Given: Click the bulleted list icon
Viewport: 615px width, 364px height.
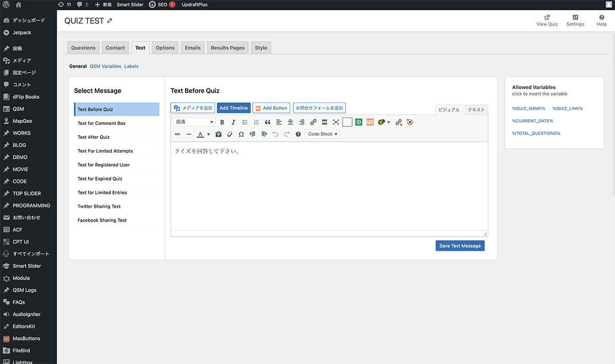Looking at the screenshot, I should (x=245, y=122).
